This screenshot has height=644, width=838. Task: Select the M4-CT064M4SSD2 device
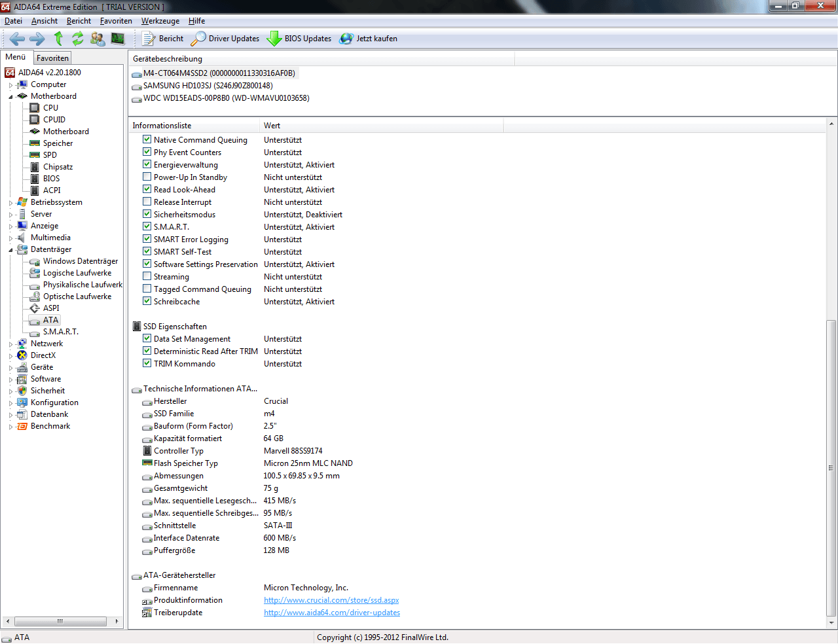tap(219, 73)
